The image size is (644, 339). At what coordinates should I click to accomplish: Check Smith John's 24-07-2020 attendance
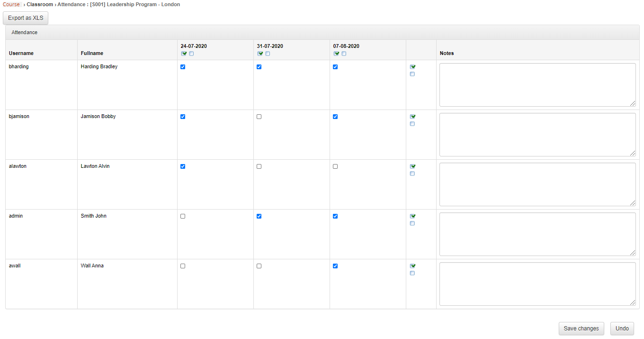(183, 216)
